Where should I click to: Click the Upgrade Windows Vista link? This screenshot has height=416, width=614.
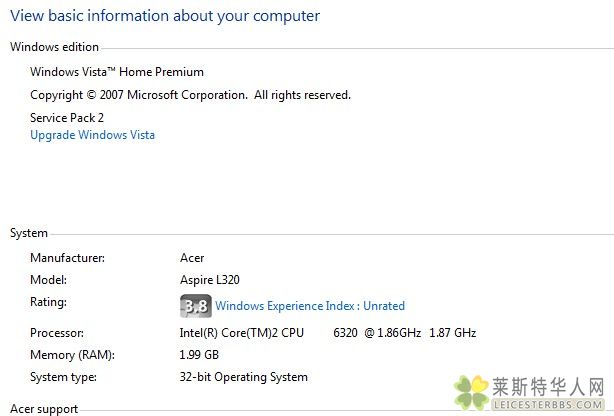(92, 135)
